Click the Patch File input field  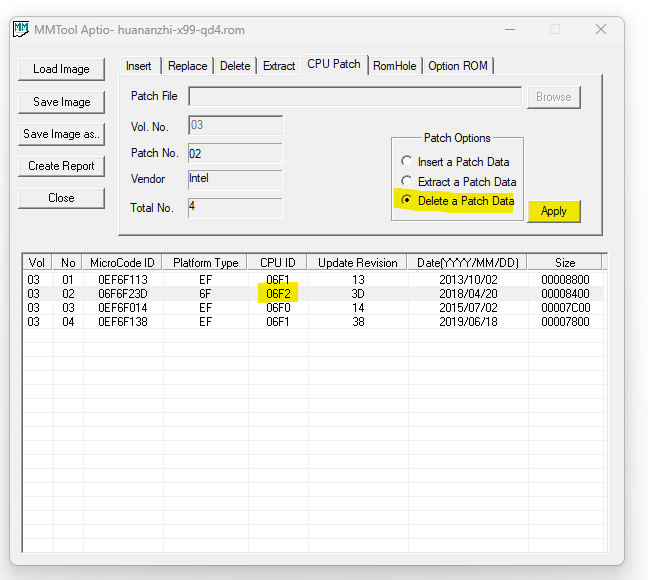point(354,97)
